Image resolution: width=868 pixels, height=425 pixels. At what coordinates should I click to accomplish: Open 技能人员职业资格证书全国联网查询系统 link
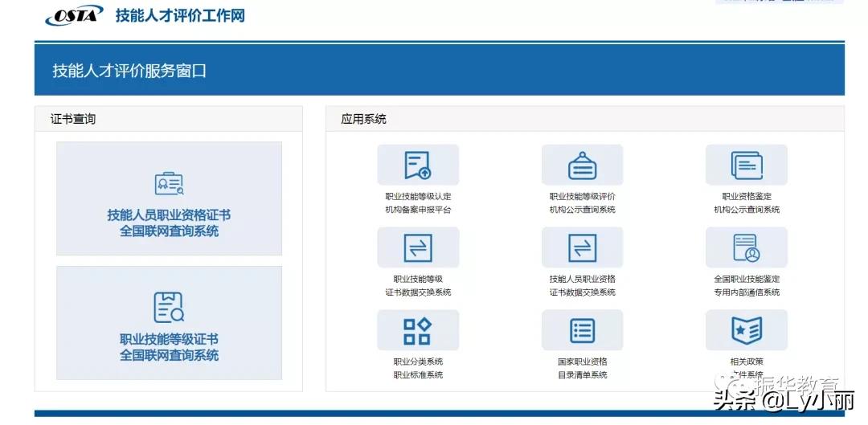(169, 223)
